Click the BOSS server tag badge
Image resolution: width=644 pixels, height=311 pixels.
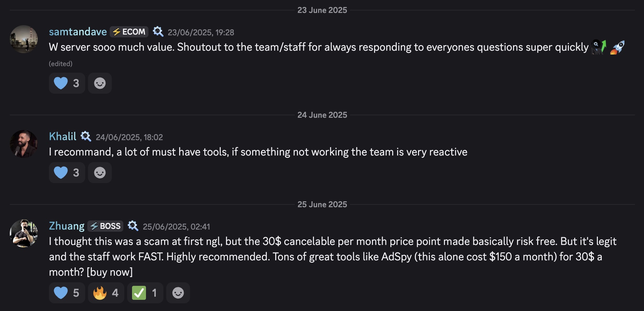(x=105, y=226)
